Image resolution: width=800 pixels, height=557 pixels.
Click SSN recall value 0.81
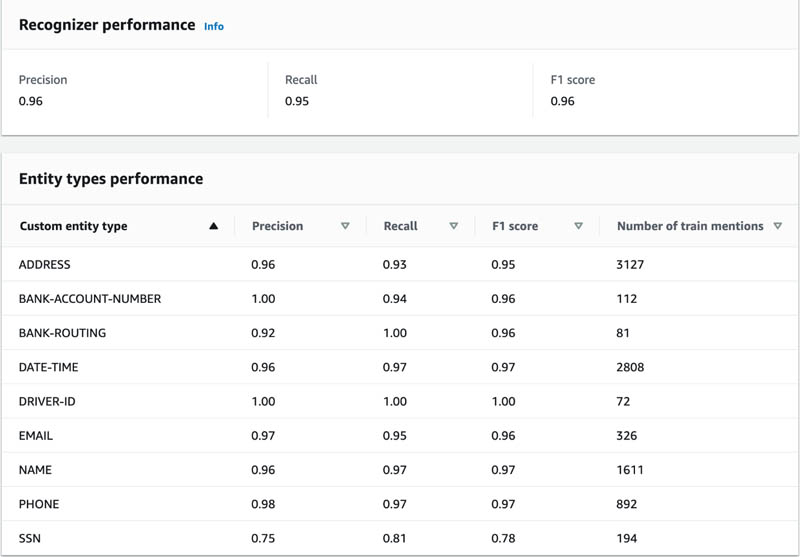[395, 538]
